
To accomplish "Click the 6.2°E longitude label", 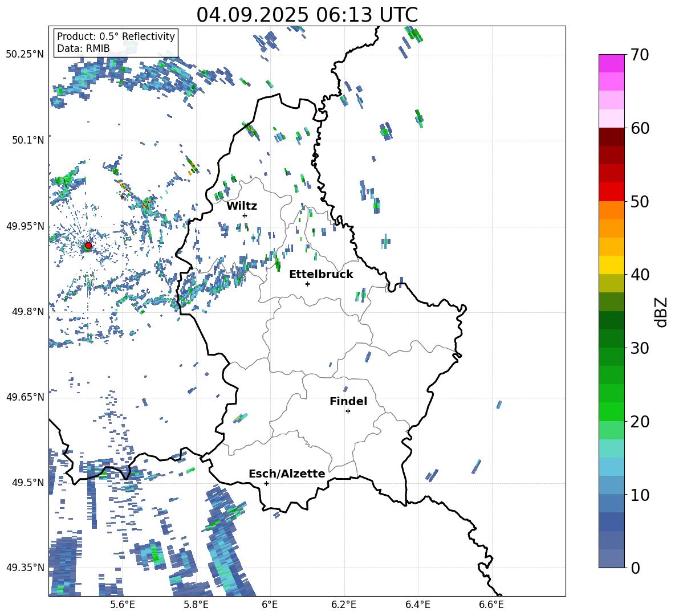I will (x=344, y=605).
